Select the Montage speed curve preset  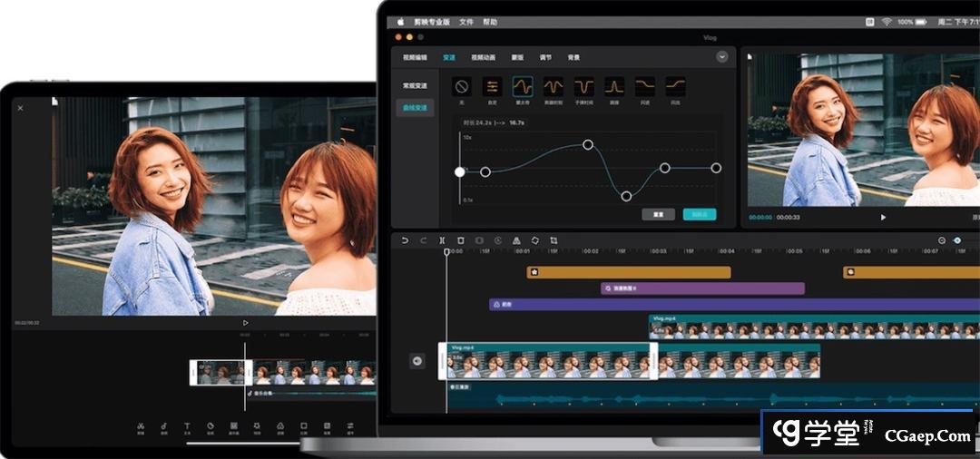pyautogui.click(x=523, y=87)
